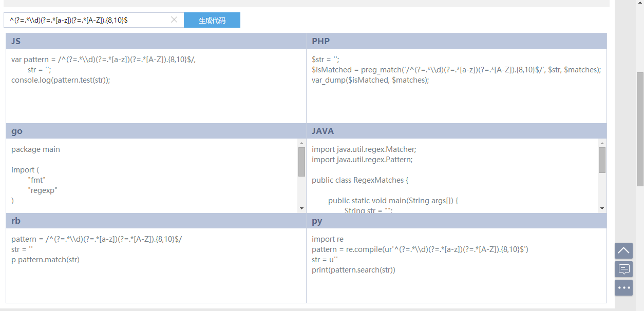Click the JAVA panel scroll-up arrow

(x=602, y=143)
